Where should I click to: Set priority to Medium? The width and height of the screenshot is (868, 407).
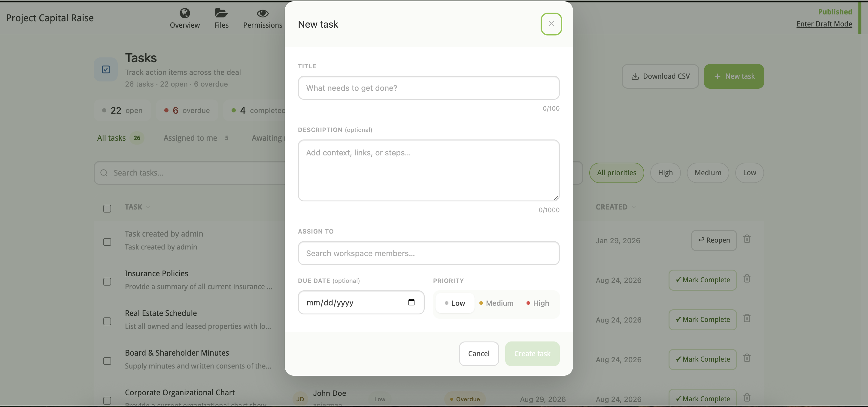point(496,303)
